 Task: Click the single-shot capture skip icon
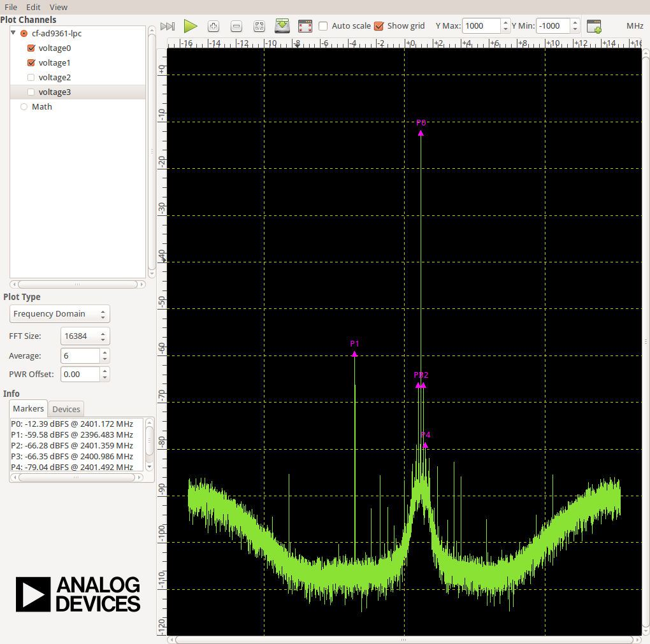click(168, 27)
